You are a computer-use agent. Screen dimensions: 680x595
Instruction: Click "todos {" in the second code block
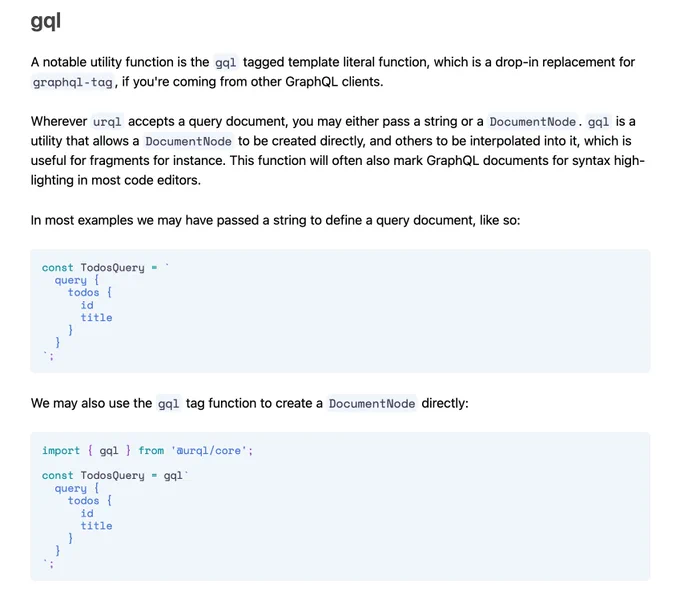coord(90,500)
